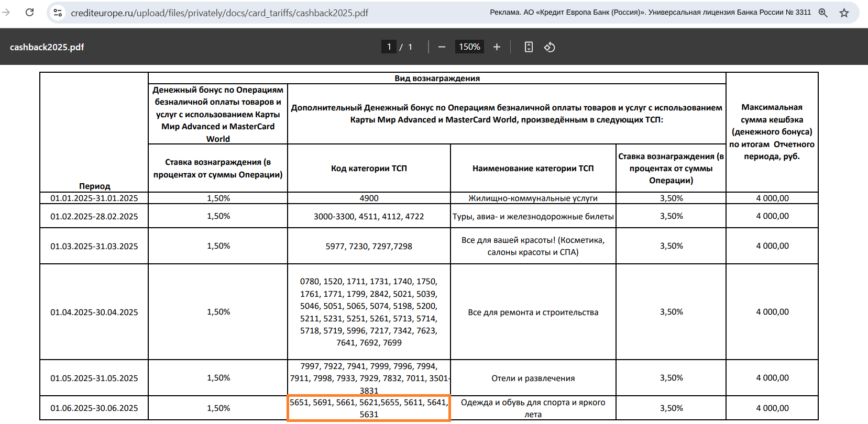
Task: Open the zoom magnifier icon in address bar
Action: [x=823, y=13]
